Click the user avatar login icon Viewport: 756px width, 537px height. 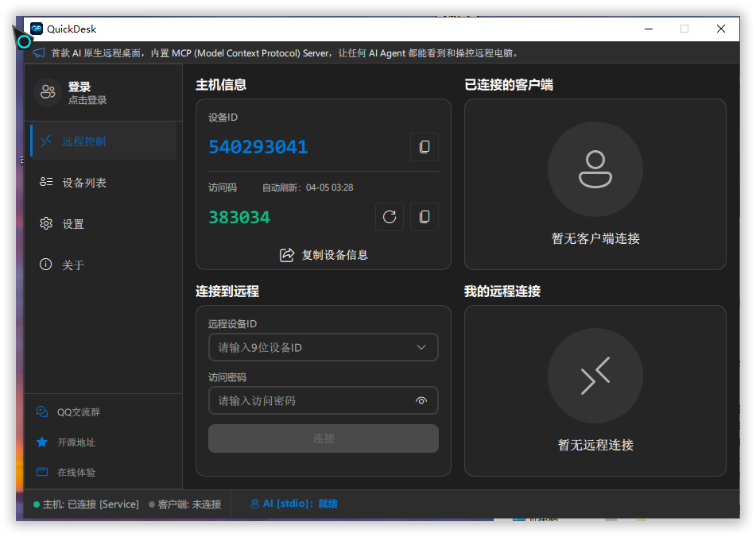click(x=48, y=92)
